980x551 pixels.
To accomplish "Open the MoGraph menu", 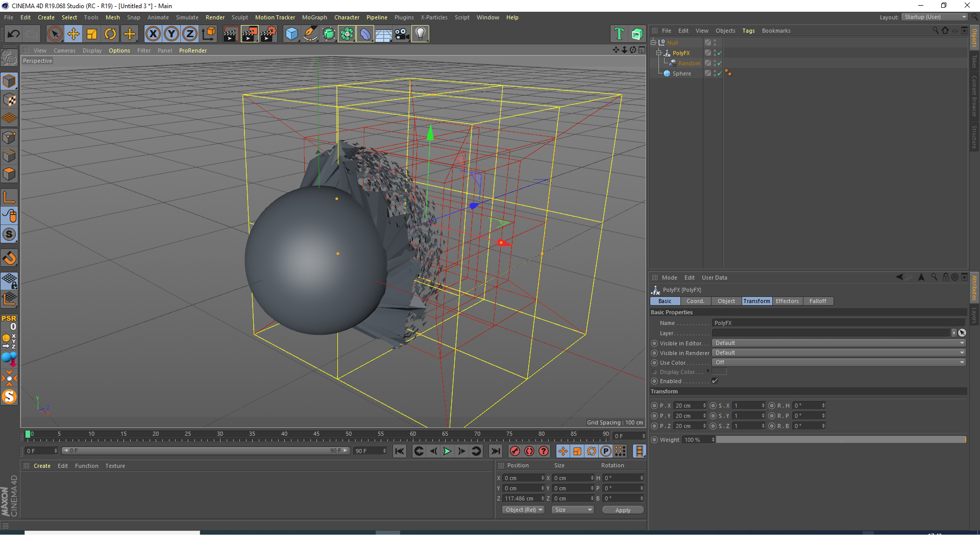I will coord(314,17).
